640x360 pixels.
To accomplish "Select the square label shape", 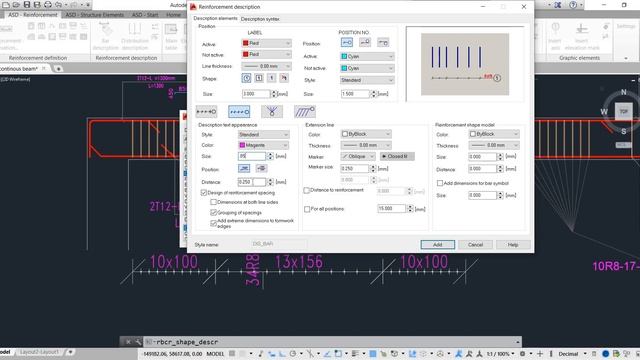I will click(259, 78).
